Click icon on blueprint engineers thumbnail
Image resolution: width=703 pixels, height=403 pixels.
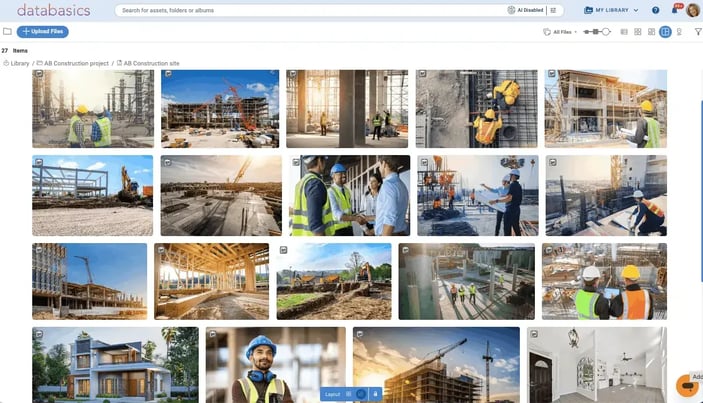click(424, 162)
